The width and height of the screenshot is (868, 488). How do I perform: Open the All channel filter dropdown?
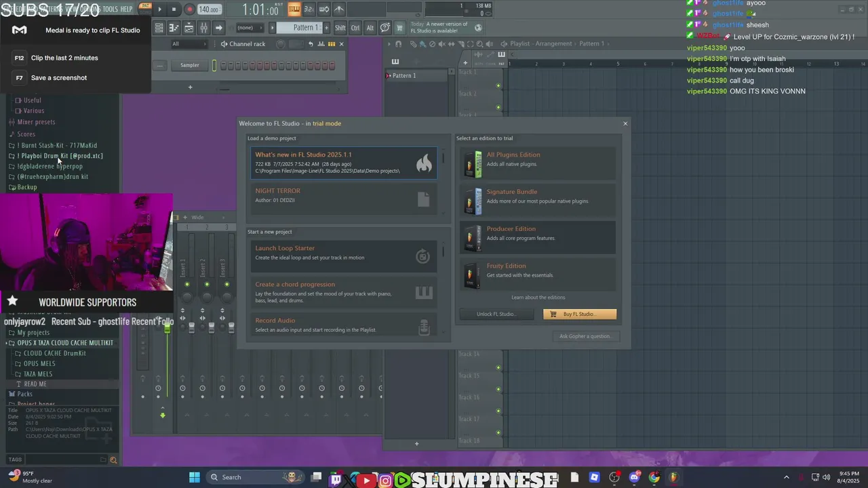click(190, 44)
